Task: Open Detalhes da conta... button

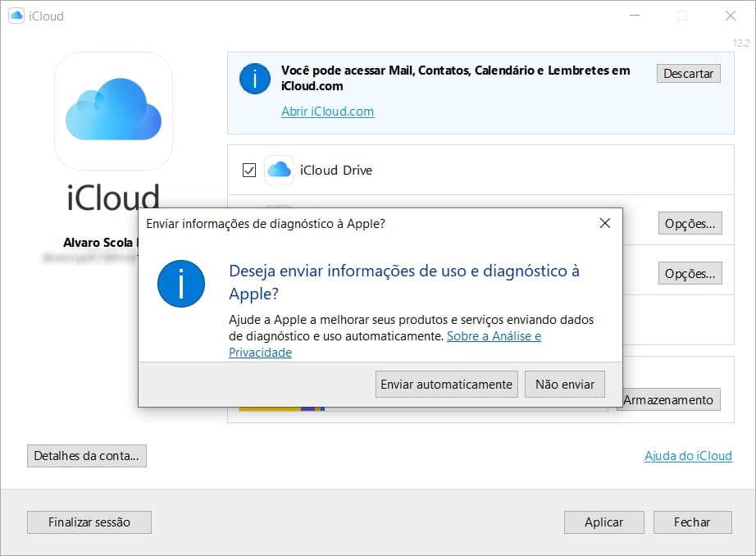Action: (x=87, y=456)
